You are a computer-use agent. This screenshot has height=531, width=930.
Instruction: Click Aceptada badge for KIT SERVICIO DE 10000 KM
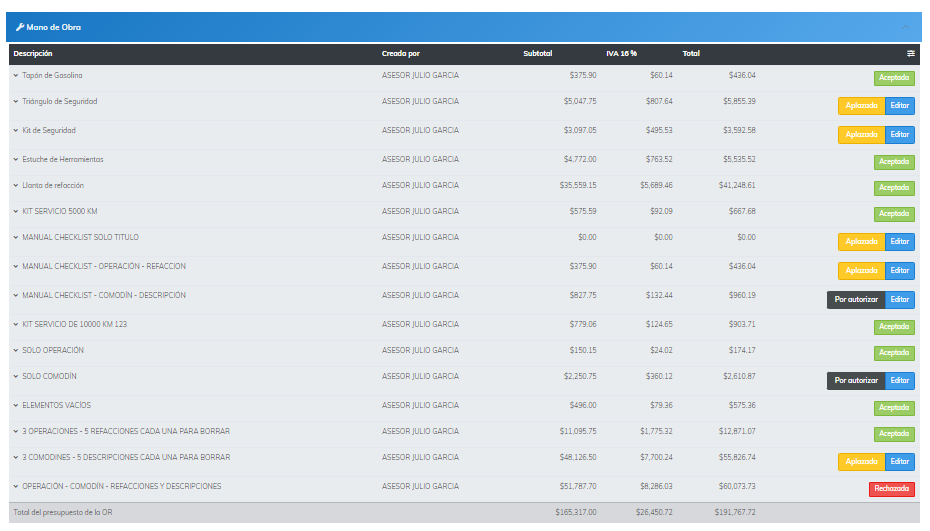(x=894, y=327)
